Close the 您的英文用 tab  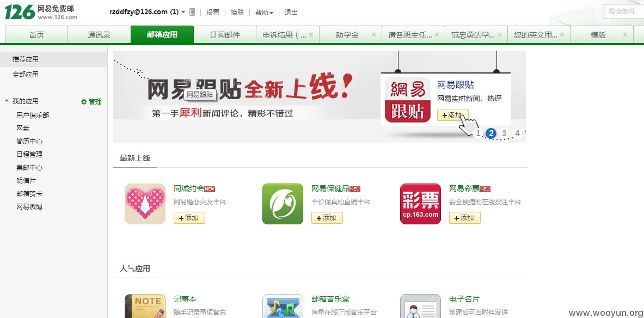(x=562, y=34)
